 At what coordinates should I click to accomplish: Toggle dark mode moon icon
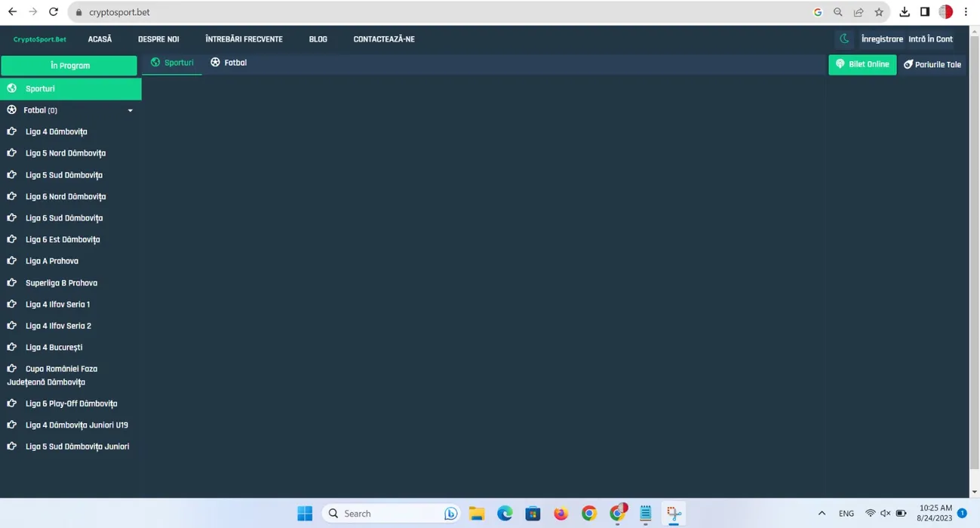coord(844,39)
